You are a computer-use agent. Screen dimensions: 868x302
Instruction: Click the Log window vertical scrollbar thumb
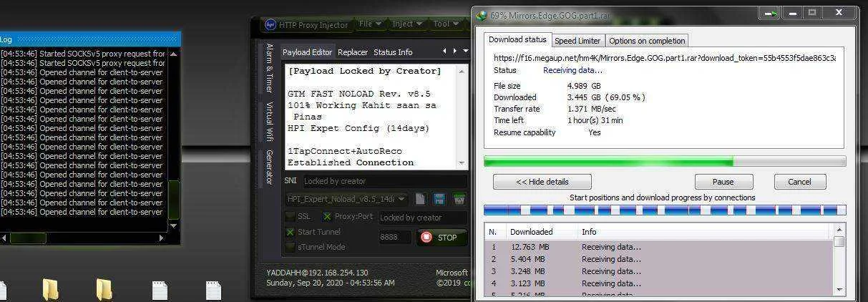click(x=173, y=200)
